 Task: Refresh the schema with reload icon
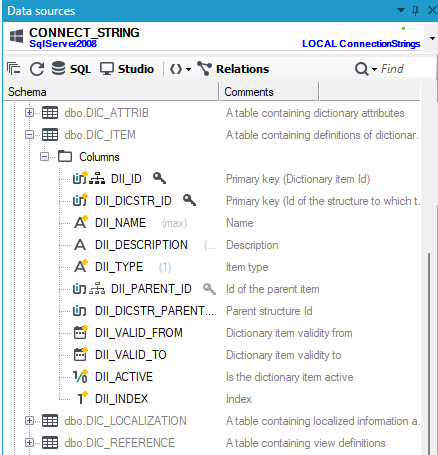tap(37, 69)
